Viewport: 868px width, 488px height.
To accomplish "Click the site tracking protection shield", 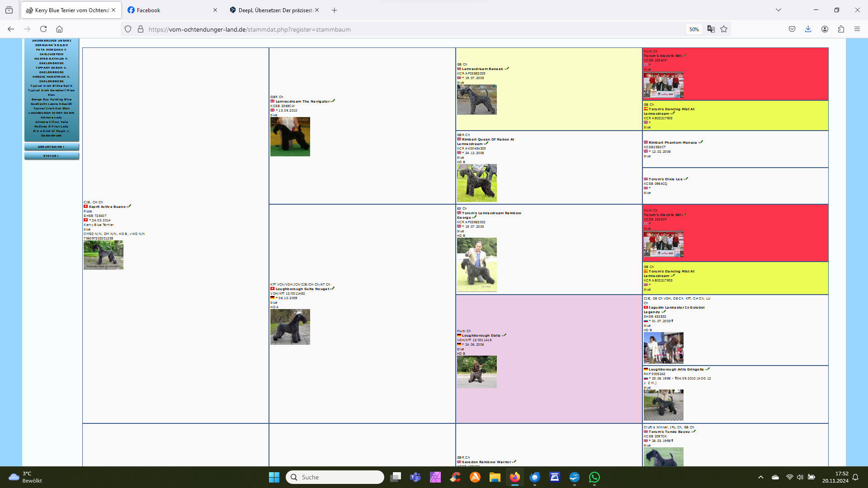I will tap(128, 29).
